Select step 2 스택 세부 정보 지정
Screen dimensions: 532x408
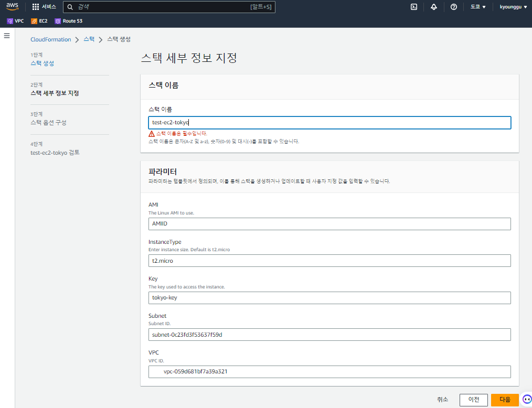(55, 93)
